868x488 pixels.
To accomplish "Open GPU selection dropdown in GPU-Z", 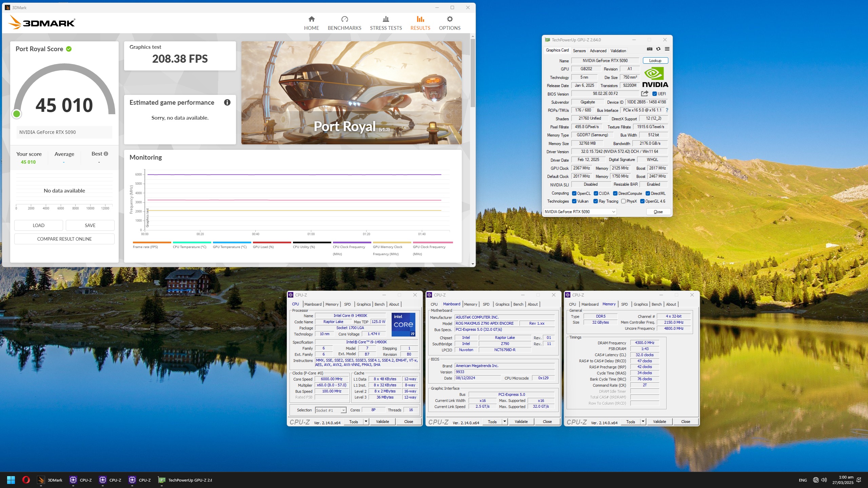I will tap(580, 212).
